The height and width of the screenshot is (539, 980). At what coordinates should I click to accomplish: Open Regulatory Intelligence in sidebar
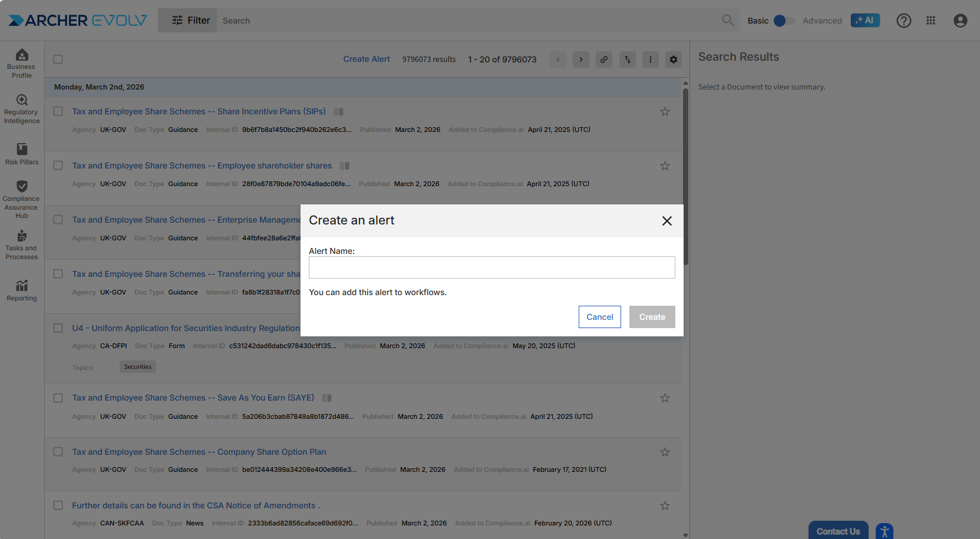pyautogui.click(x=22, y=109)
